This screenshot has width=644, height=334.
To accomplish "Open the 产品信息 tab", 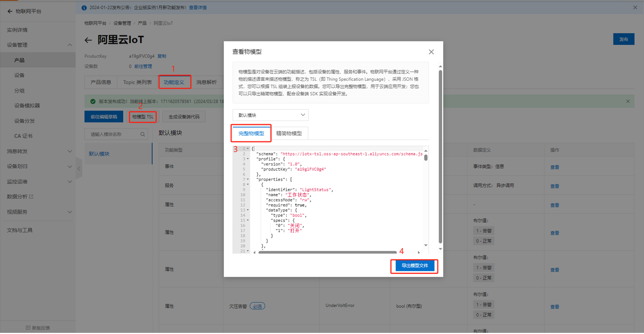I will (101, 82).
